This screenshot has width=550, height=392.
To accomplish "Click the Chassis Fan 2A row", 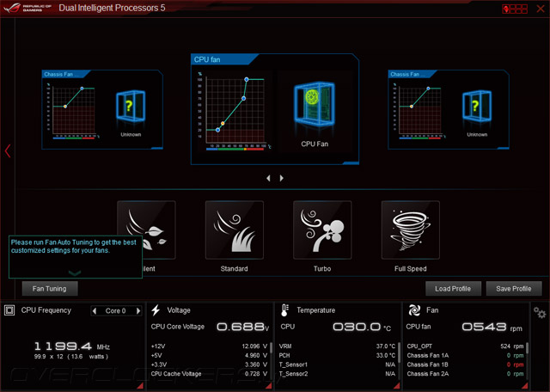I will pyautogui.click(x=465, y=374).
